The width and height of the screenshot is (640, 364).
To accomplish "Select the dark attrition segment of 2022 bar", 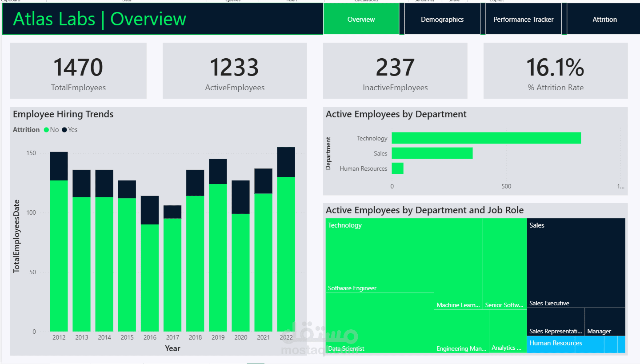I will [286, 162].
